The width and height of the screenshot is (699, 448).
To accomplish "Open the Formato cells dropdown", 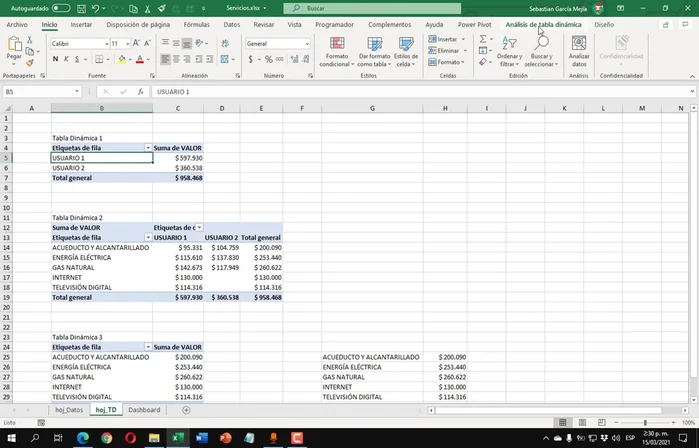I will [446, 62].
